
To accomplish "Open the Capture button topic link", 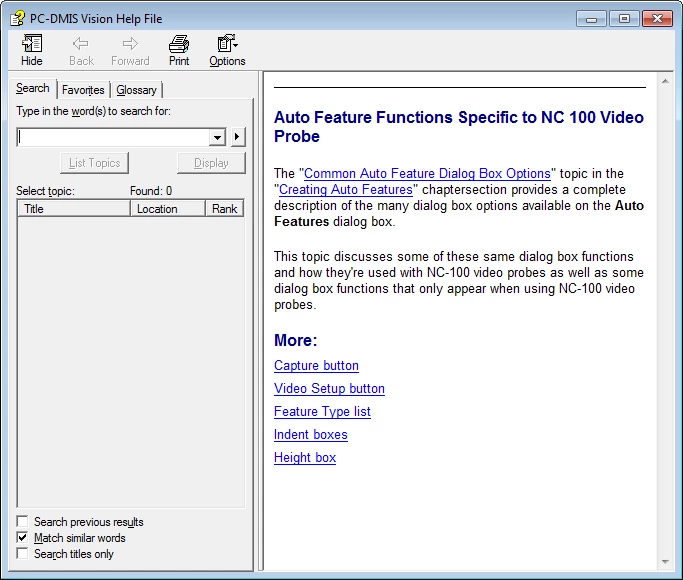I will [x=316, y=365].
